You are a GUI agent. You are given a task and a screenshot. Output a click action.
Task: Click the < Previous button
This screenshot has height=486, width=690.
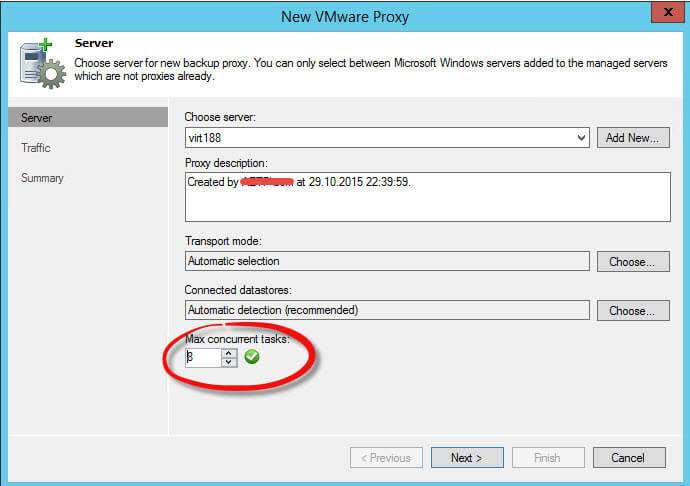coord(386,458)
